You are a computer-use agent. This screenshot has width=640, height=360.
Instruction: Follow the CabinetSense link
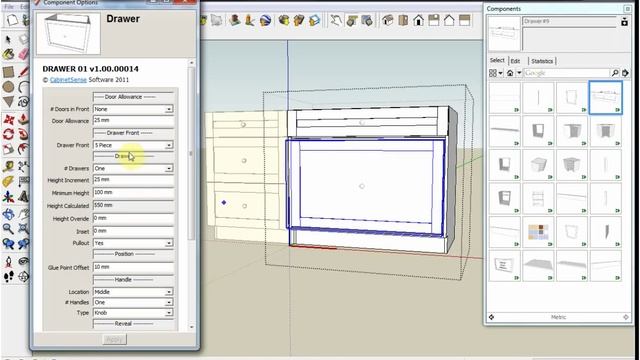pyautogui.click(x=68, y=80)
